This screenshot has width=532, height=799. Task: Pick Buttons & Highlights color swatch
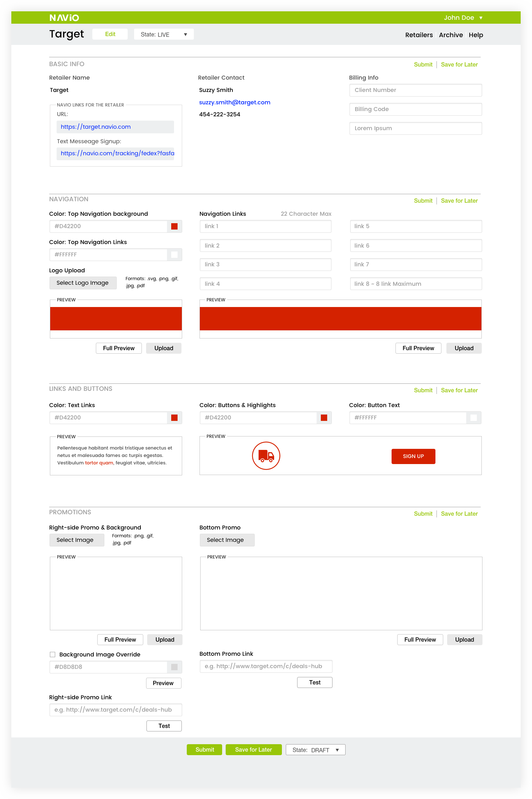coord(324,418)
